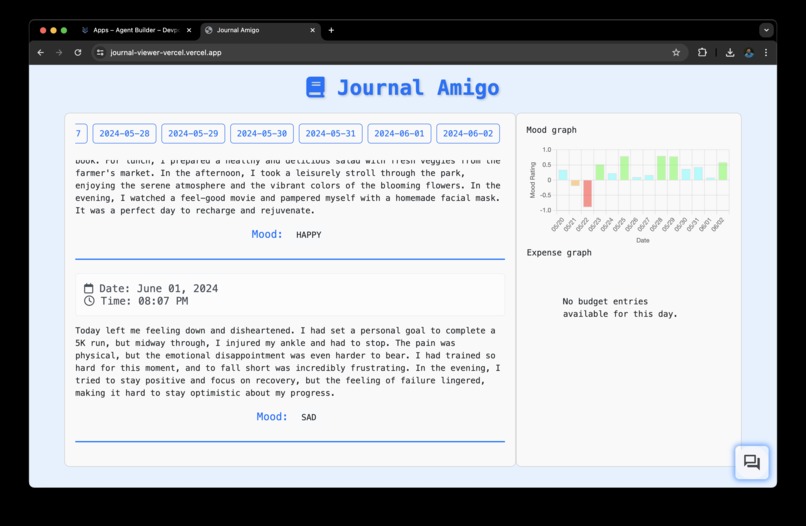Screen dimensions: 806x526
Task: Click the clock icon beside Time: 08:07 PM
Action: point(89,301)
